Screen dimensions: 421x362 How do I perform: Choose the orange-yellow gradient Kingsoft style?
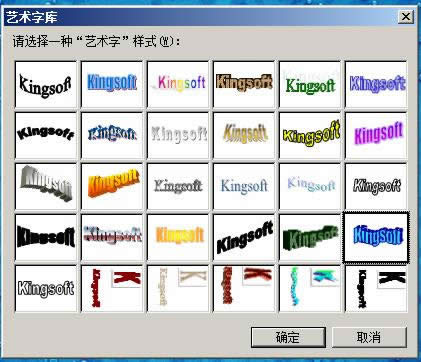click(178, 237)
